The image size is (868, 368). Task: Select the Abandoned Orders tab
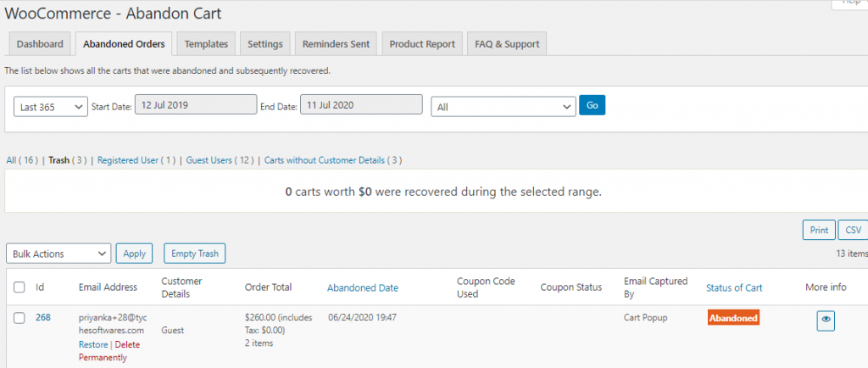click(x=124, y=44)
